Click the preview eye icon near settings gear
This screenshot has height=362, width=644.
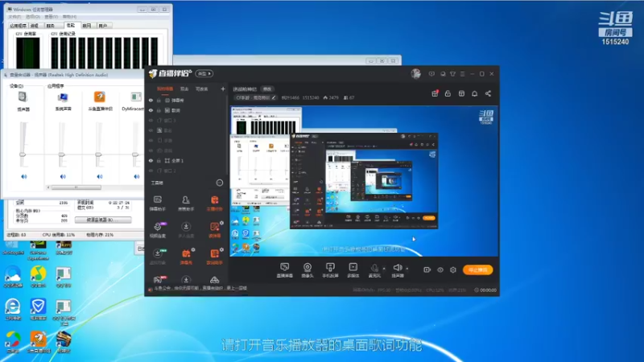pyautogui.click(x=440, y=270)
